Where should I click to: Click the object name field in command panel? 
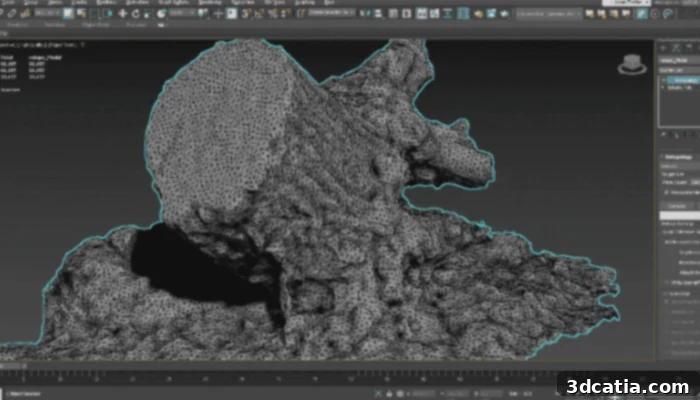[679, 60]
